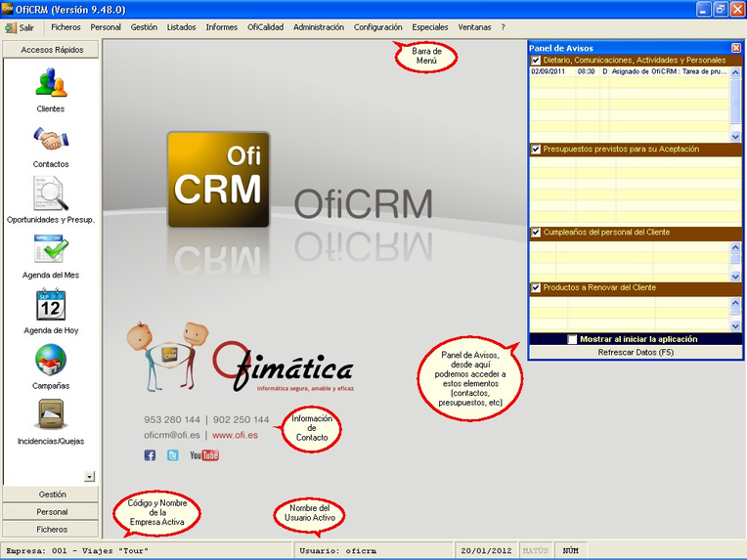Open the Agenda de Hoy calendar icon
The width and height of the screenshot is (747, 560).
[x=51, y=304]
